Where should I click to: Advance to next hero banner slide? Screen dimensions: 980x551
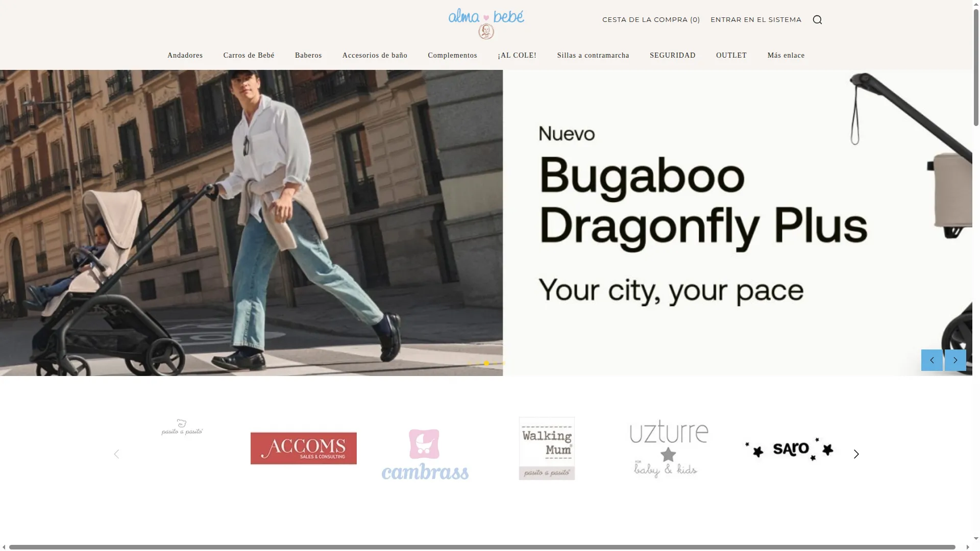click(x=955, y=360)
